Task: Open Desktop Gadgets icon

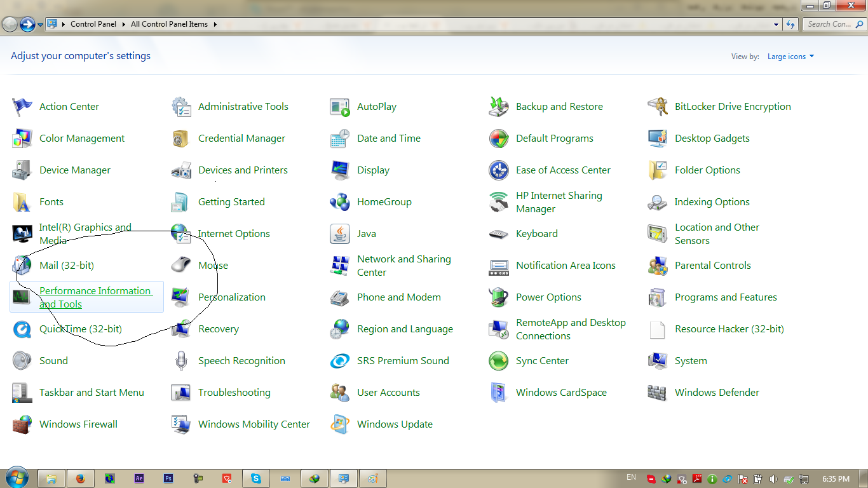Action: [658, 139]
